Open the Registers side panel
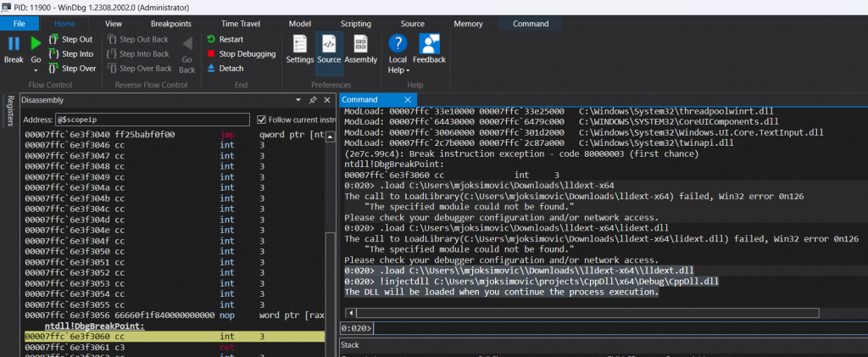The width and height of the screenshot is (868, 357). (9, 111)
